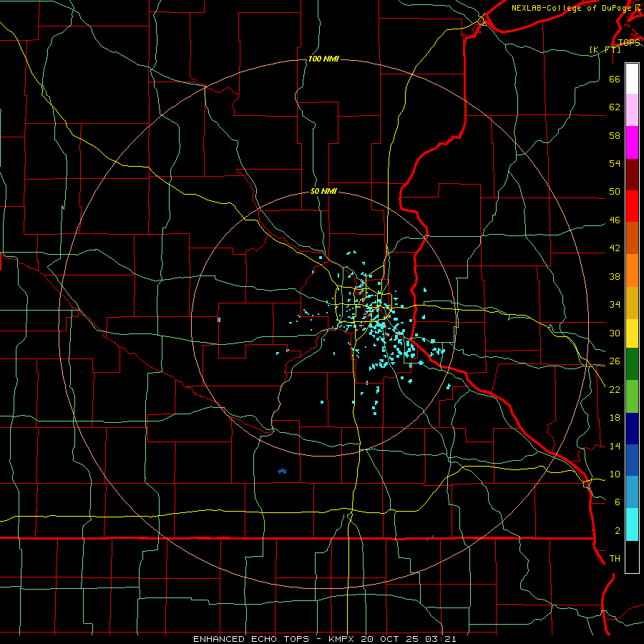Click the ENHANCED ECHO TOPS title text
The image size is (644, 644).
(x=251, y=639)
